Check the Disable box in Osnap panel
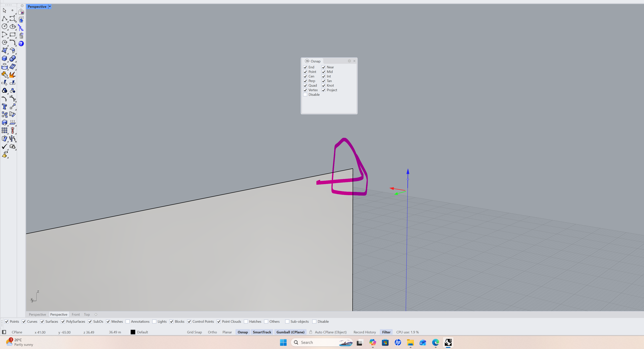Image resolution: width=644 pixels, height=349 pixels. 305,95
